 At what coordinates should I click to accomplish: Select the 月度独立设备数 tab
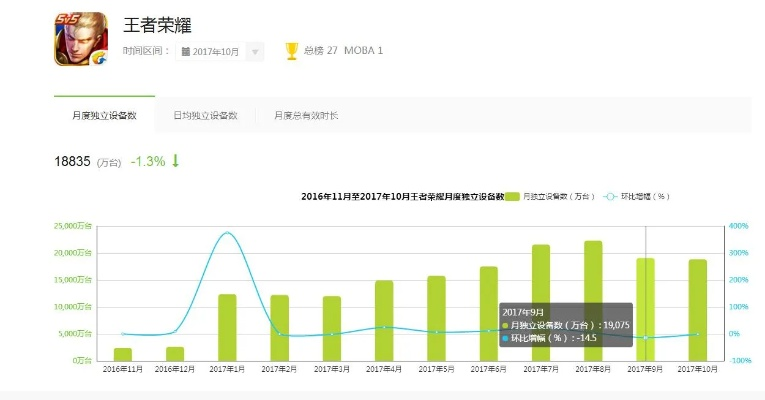tap(104, 115)
